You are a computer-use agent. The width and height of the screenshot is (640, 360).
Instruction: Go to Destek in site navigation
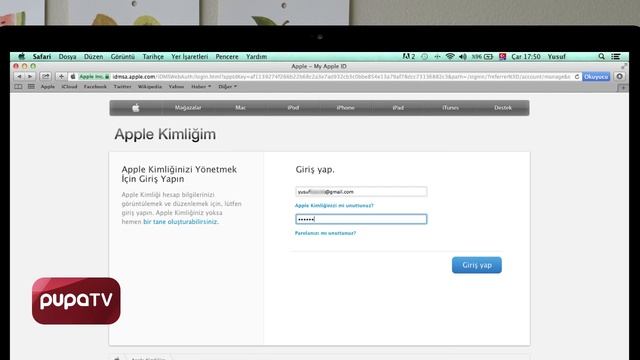(503, 108)
